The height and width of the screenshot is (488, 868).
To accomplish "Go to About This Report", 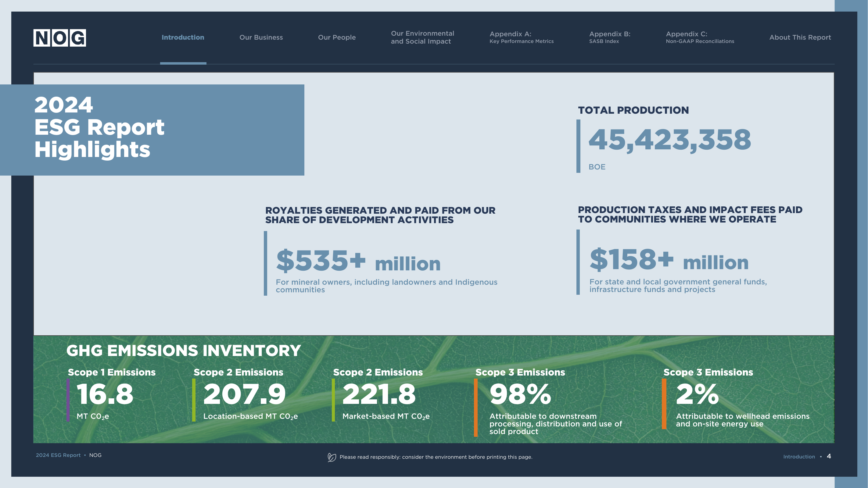I will 800,37.
